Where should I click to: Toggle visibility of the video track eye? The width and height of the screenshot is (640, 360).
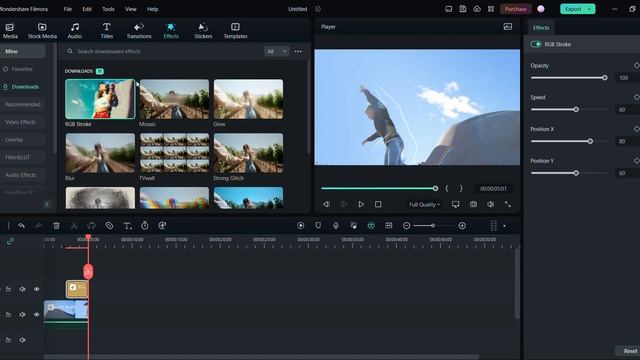click(36, 315)
